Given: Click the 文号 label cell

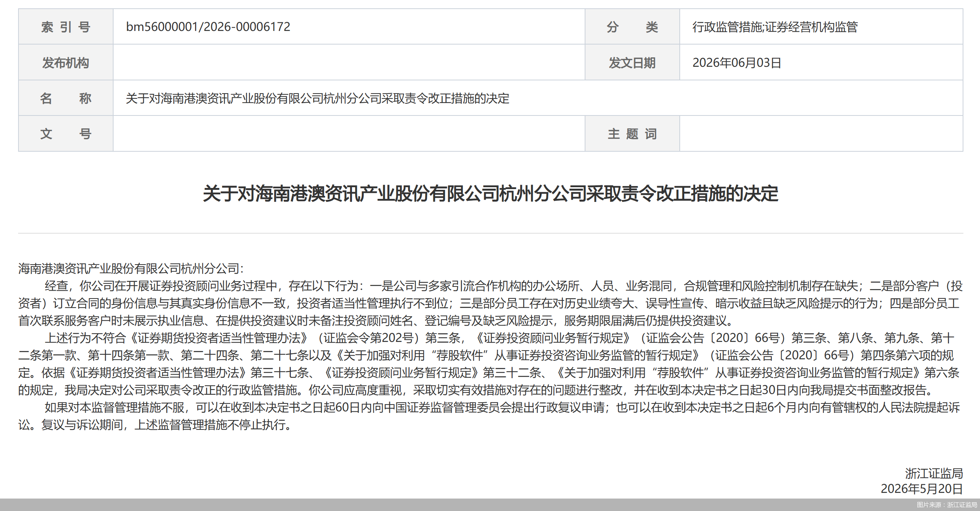Looking at the screenshot, I should [66, 134].
